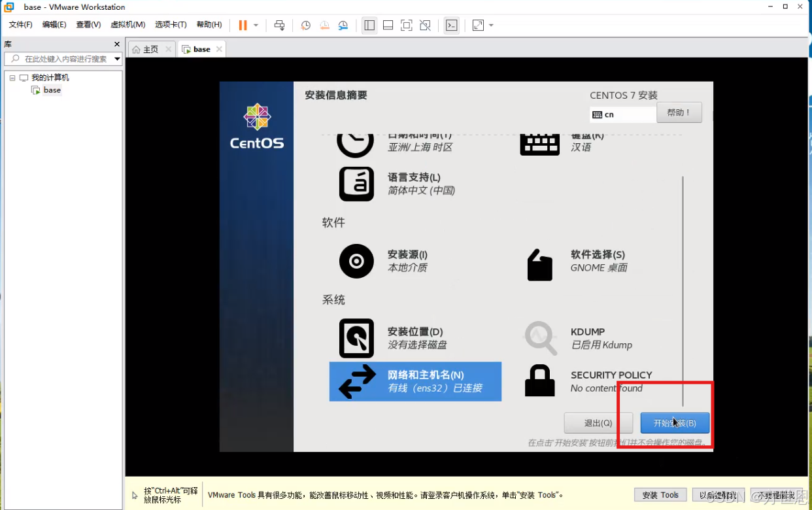Open the library search dropdown arrow
Image resolution: width=812 pixels, height=510 pixels.
coord(118,59)
